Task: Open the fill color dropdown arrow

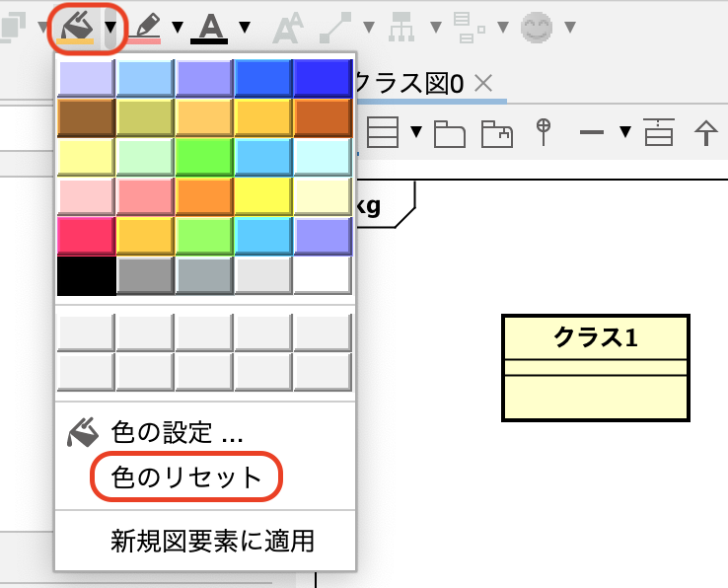Action: click(110, 28)
